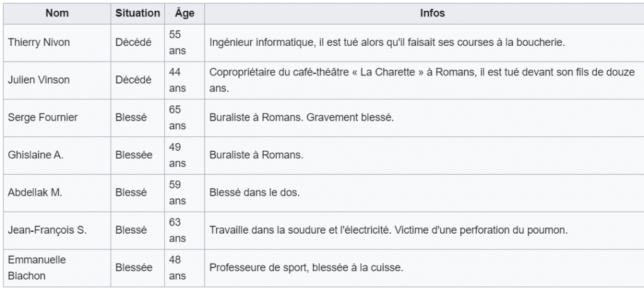Select the Emmanuelle Blachon name cell

click(57, 268)
